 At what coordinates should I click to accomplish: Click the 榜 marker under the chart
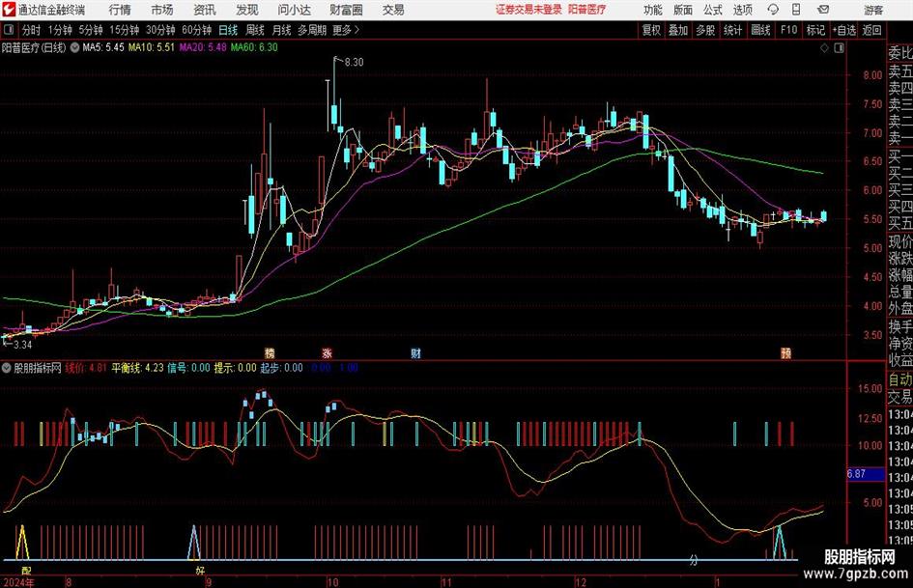(270, 352)
